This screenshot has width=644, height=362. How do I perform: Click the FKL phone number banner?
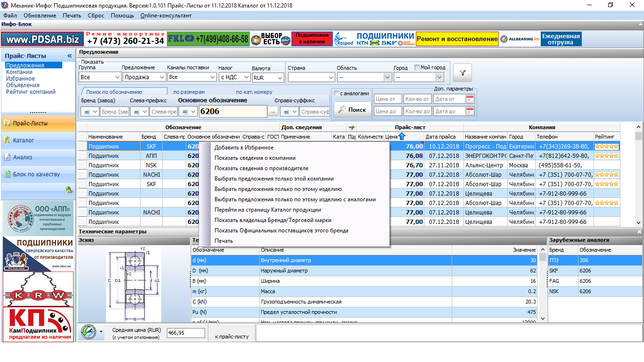(x=208, y=39)
